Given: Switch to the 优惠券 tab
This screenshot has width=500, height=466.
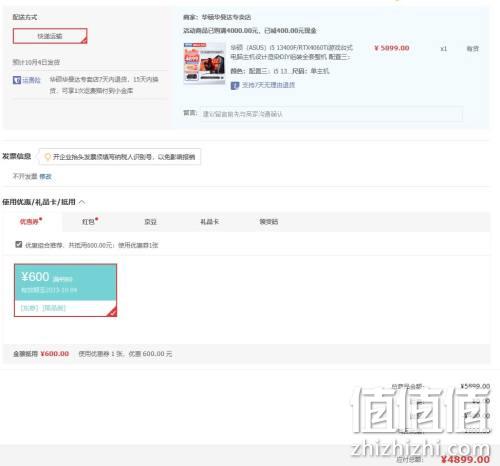Looking at the screenshot, I should 31,222.
